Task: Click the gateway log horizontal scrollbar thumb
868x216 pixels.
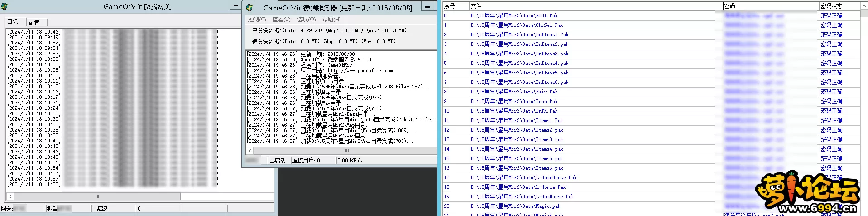Action: (x=97, y=196)
